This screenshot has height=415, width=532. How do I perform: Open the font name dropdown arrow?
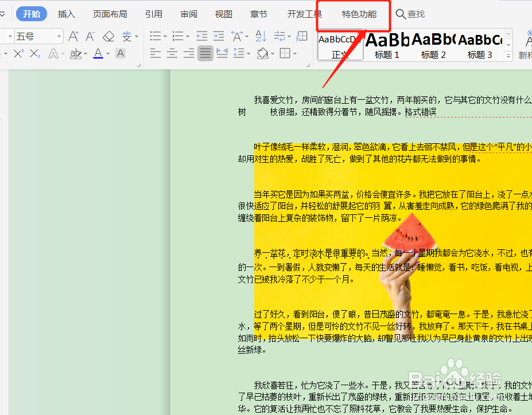[x=10, y=36]
